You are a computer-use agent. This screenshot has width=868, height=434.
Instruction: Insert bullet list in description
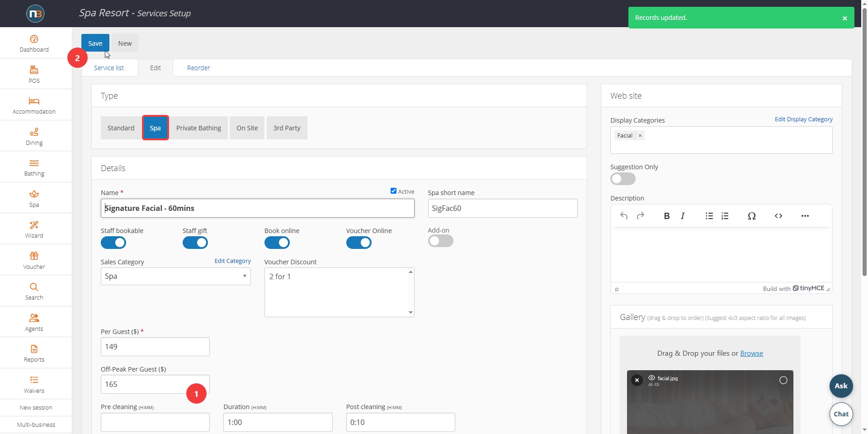709,216
